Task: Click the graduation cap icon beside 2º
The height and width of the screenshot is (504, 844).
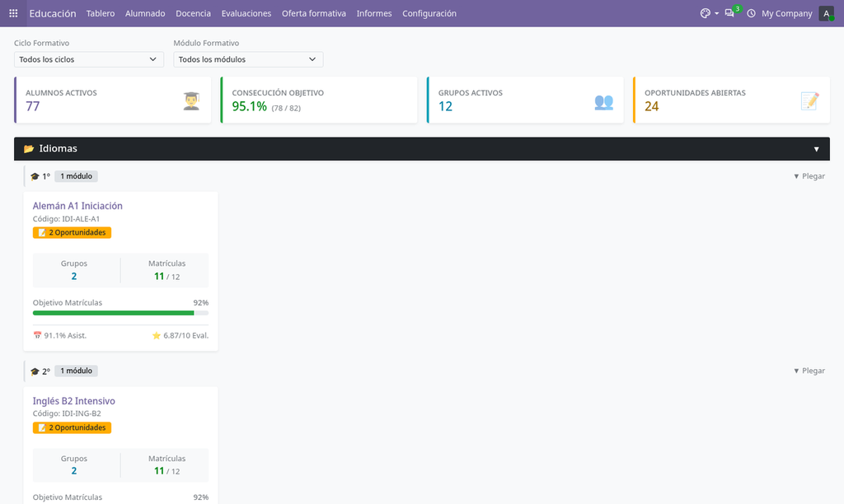Action: [x=35, y=371]
